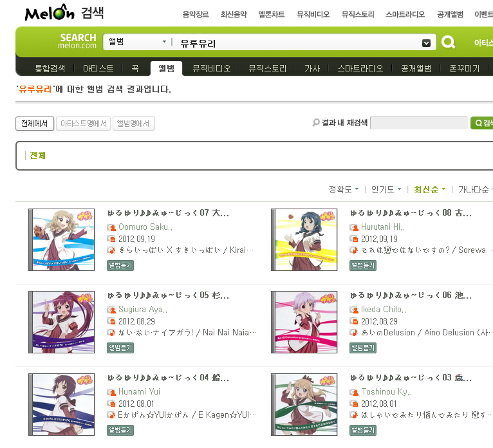Open the 앨범 search category dropdown
The width and height of the screenshot is (493, 448).
coord(137,42)
